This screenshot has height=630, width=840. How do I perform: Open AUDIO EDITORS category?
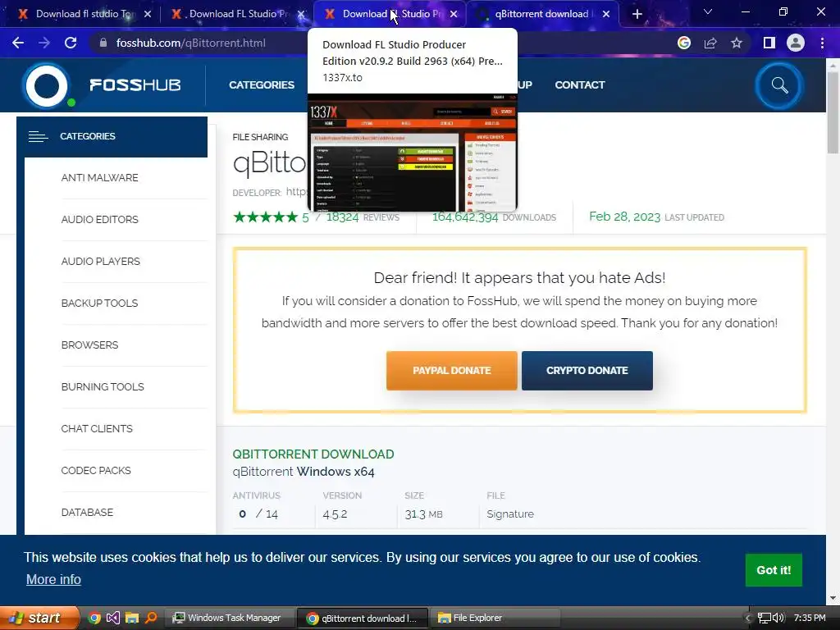(99, 220)
